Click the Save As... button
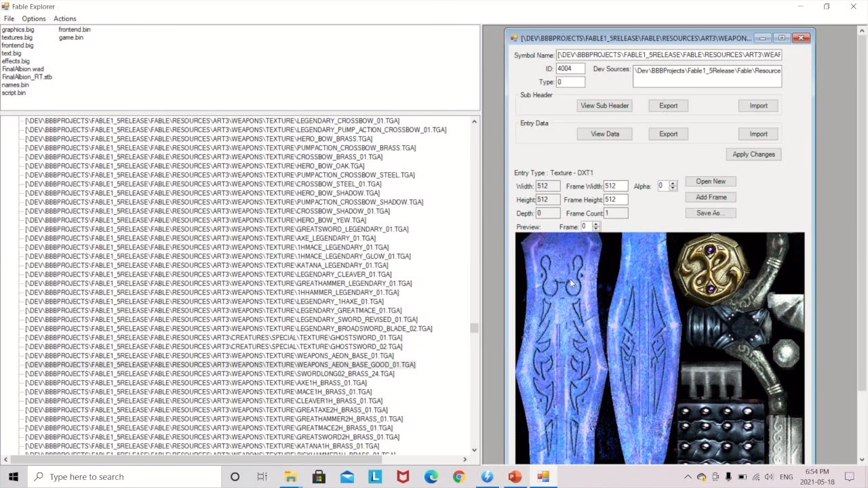 (711, 213)
